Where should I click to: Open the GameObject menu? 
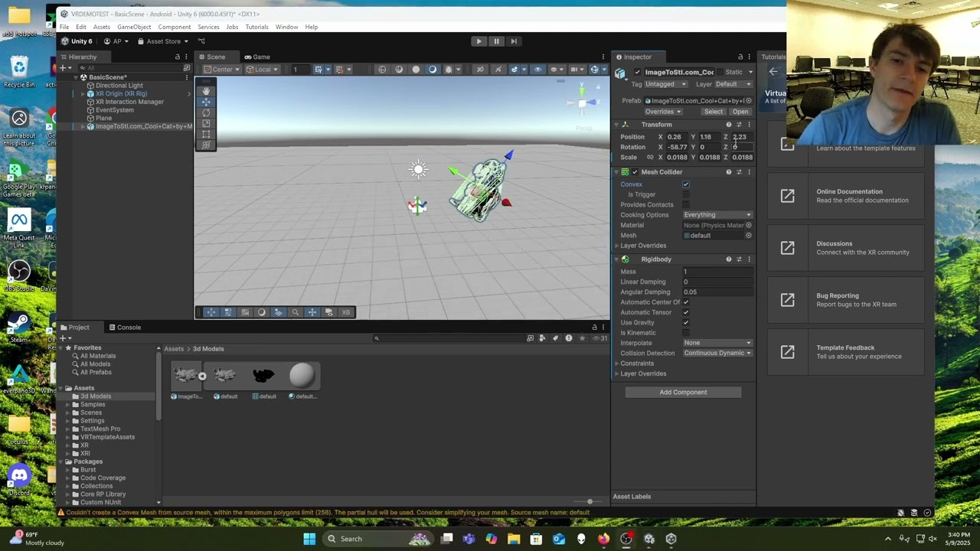click(x=134, y=27)
